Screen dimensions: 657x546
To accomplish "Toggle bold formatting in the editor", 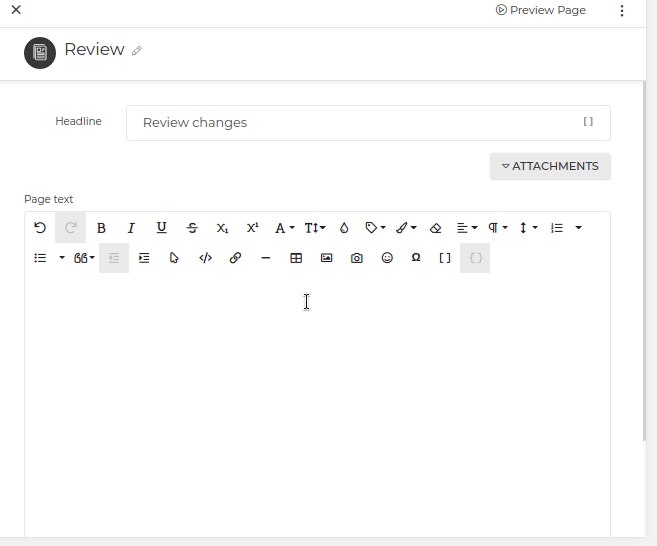I will tap(101, 228).
